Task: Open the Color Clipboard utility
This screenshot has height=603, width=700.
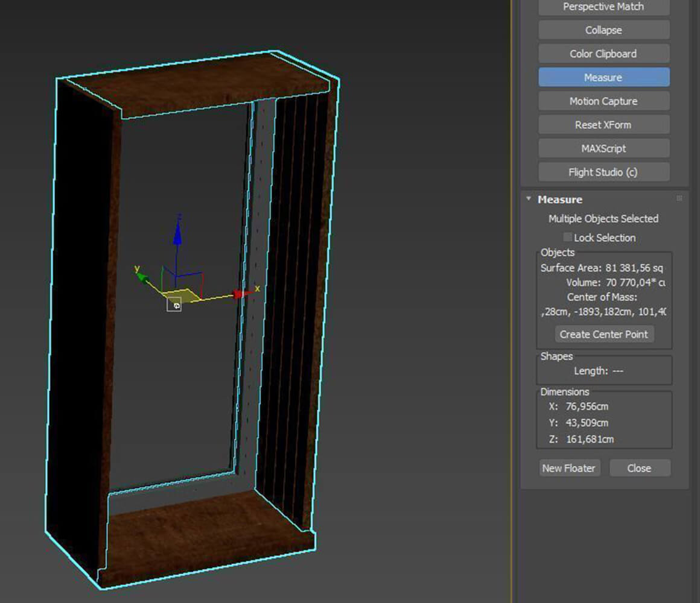Action: 603,54
